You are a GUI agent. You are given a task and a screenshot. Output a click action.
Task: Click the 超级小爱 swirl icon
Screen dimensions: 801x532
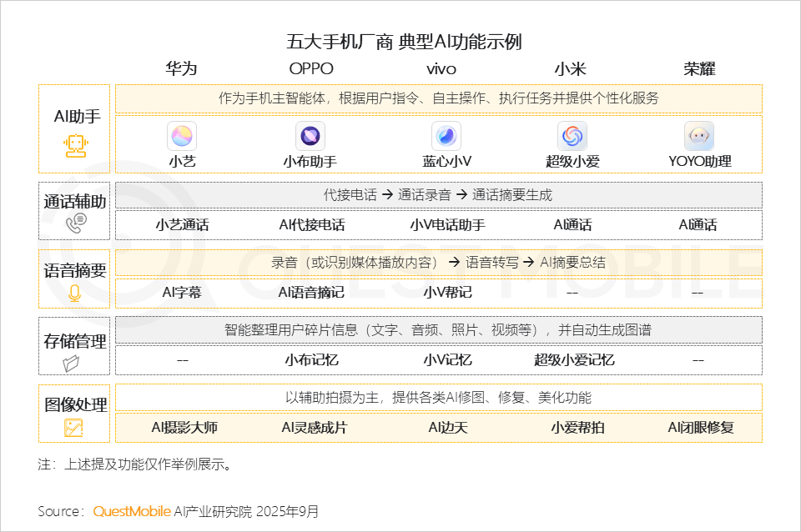pos(572,136)
